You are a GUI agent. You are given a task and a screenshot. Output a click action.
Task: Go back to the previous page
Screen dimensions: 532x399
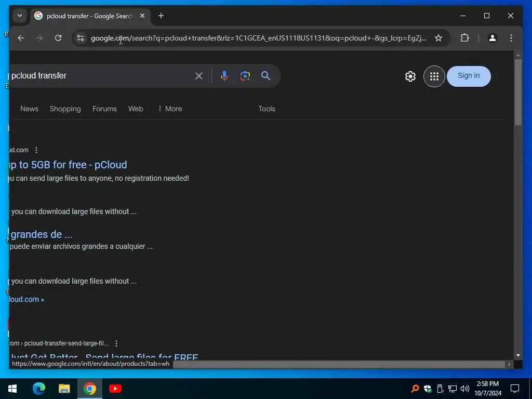pyautogui.click(x=21, y=38)
